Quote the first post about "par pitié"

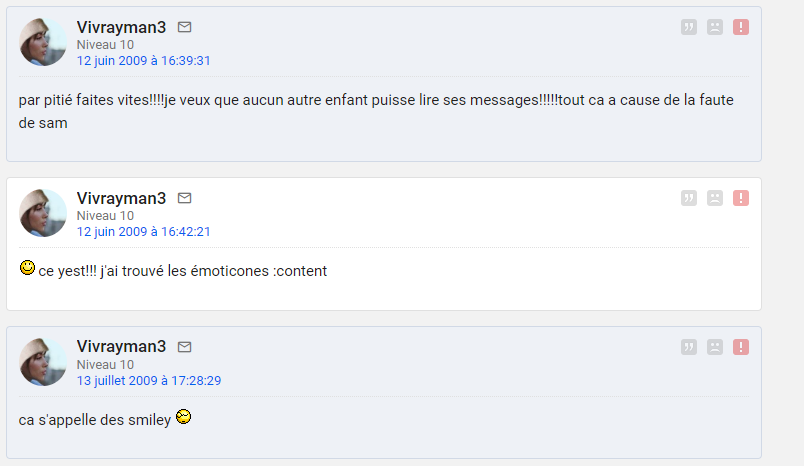(689, 27)
